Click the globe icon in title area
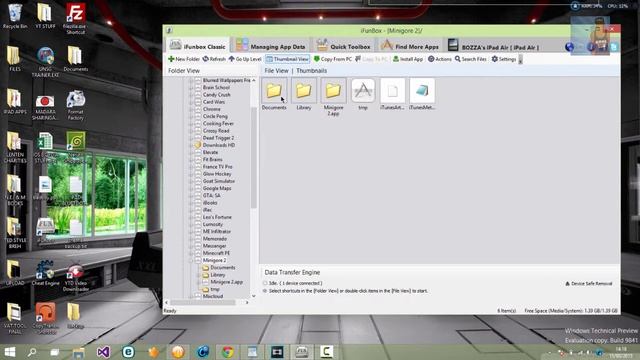The height and width of the screenshot is (360, 640). [569, 47]
